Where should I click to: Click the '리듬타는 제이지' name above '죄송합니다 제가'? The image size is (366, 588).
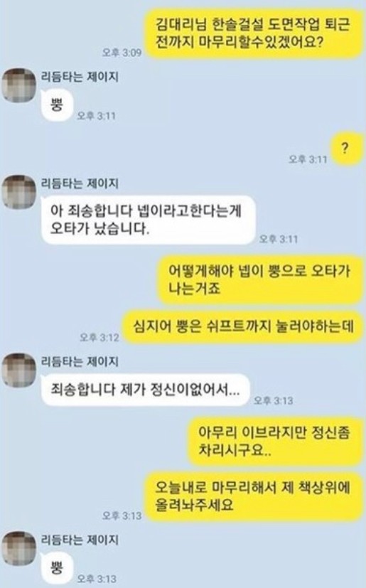click(x=80, y=361)
